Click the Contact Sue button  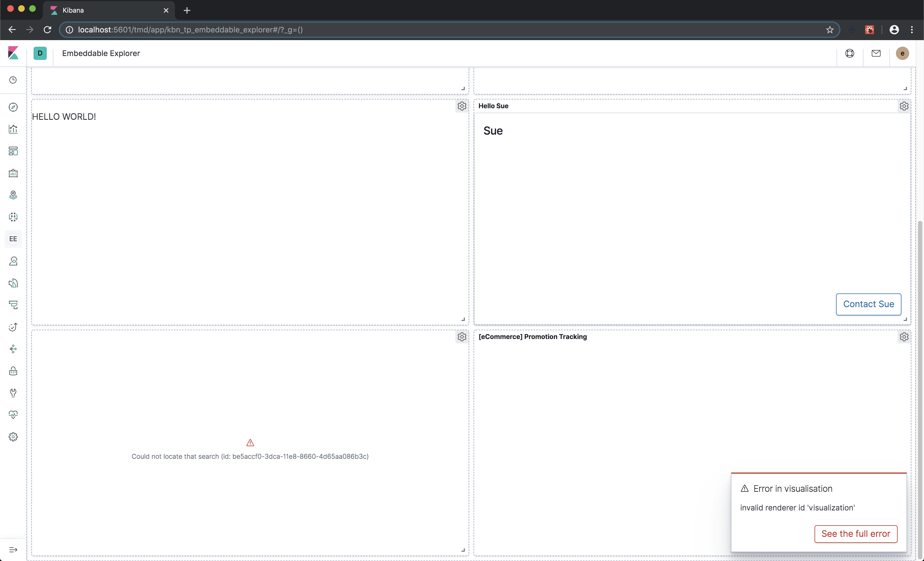pyautogui.click(x=868, y=304)
